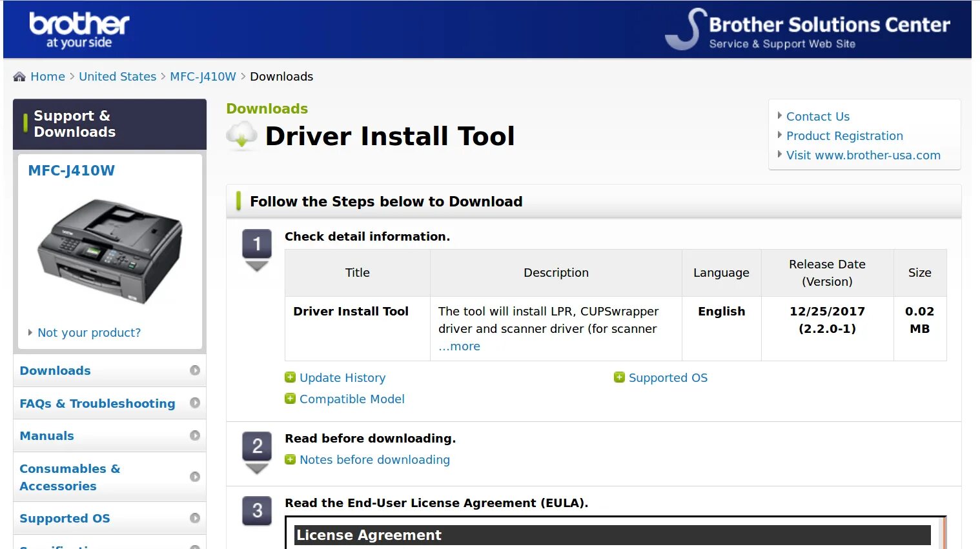Click the Description column header
This screenshot has width=980, height=549.
pos(556,273)
